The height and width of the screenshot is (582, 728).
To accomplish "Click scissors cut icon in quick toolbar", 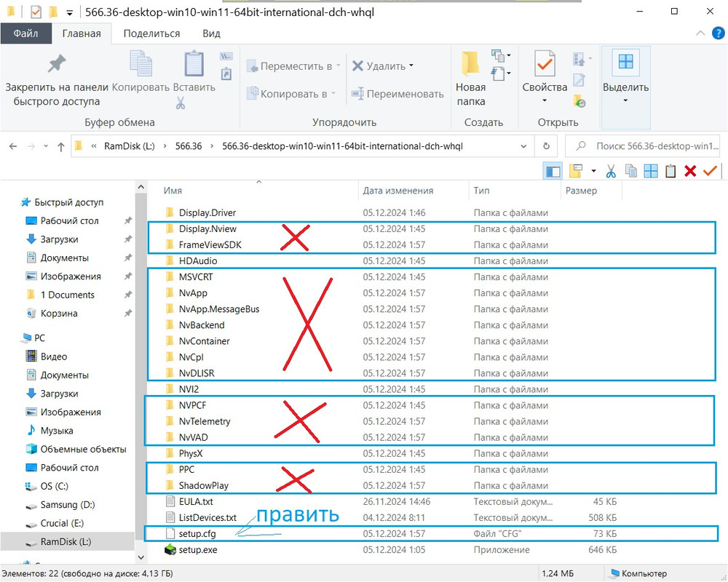I will (x=611, y=171).
